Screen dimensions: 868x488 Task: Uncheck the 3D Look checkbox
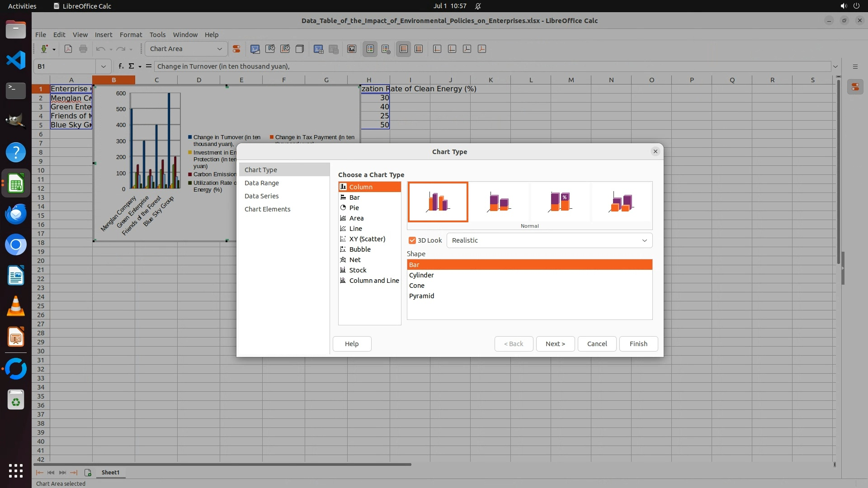412,240
